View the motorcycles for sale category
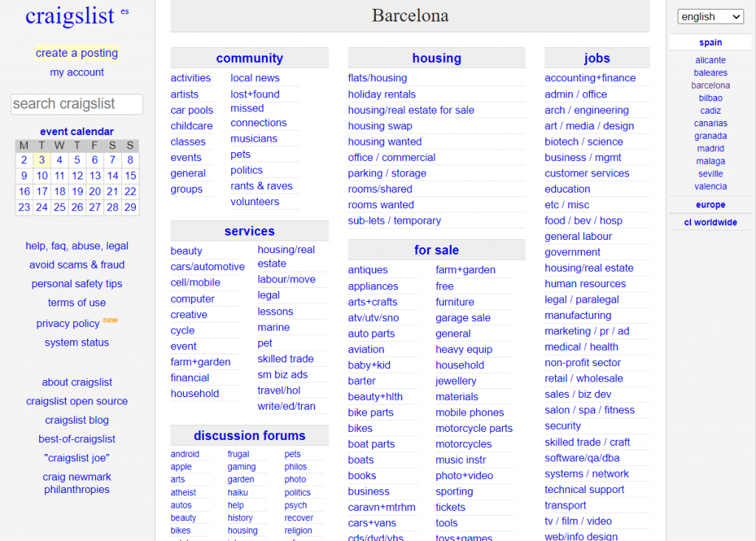Image resolution: width=756 pixels, height=541 pixels. [x=464, y=444]
